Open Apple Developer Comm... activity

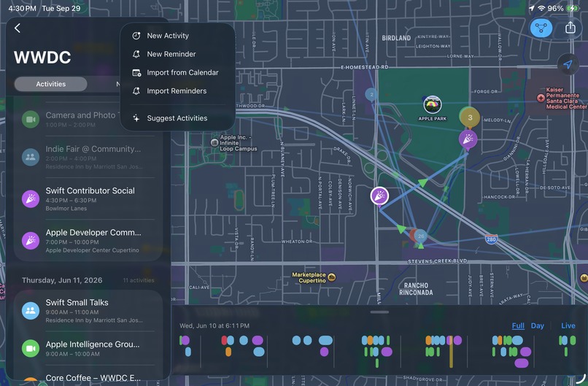pos(88,241)
